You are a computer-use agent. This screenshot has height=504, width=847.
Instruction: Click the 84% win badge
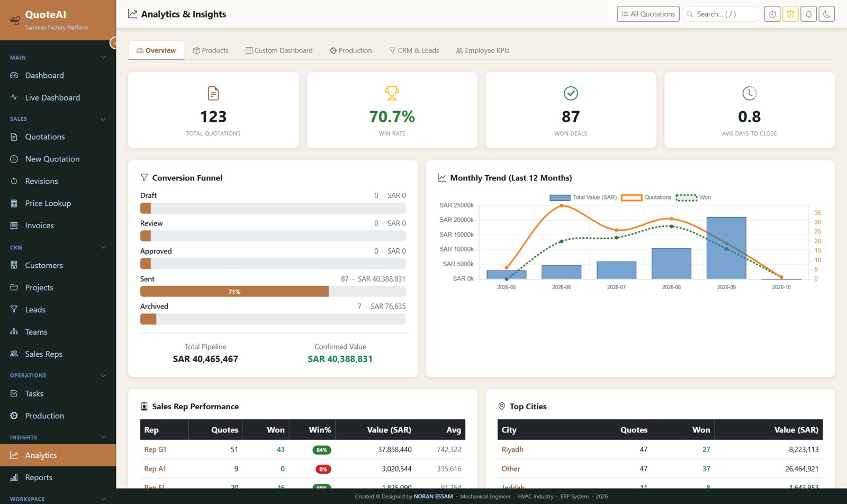point(322,450)
